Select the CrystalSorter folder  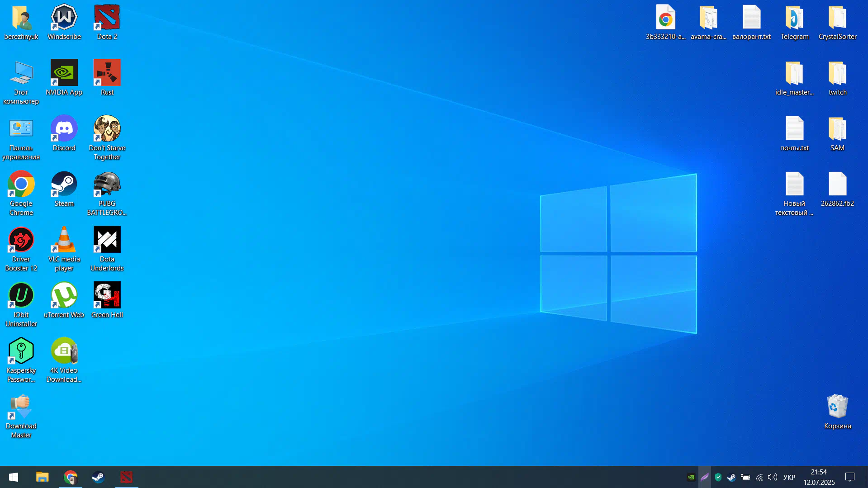[x=837, y=22]
